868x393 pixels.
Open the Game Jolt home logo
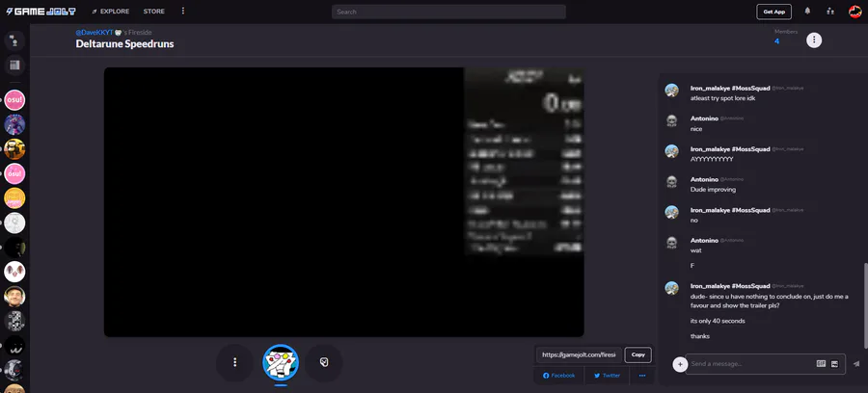tap(41, 12)
